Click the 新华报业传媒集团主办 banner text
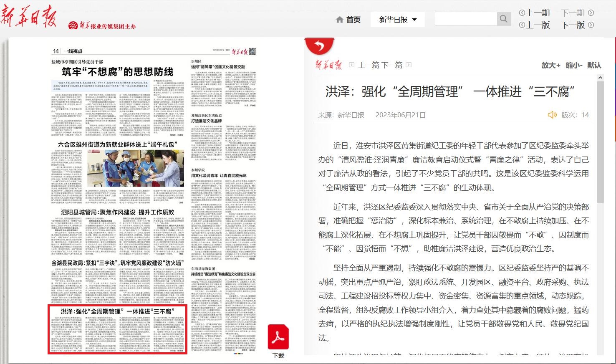 (102, 26)
